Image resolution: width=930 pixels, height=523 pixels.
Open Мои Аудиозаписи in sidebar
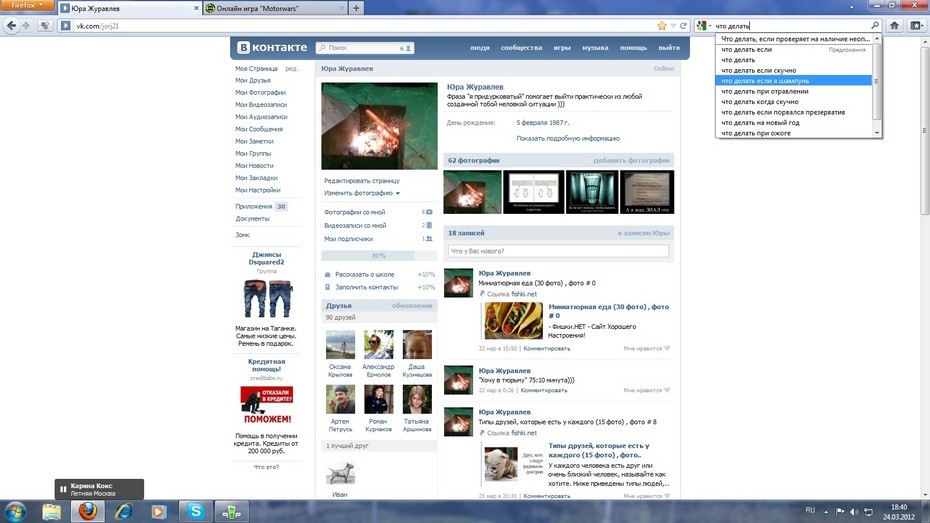tap(261, 117)
